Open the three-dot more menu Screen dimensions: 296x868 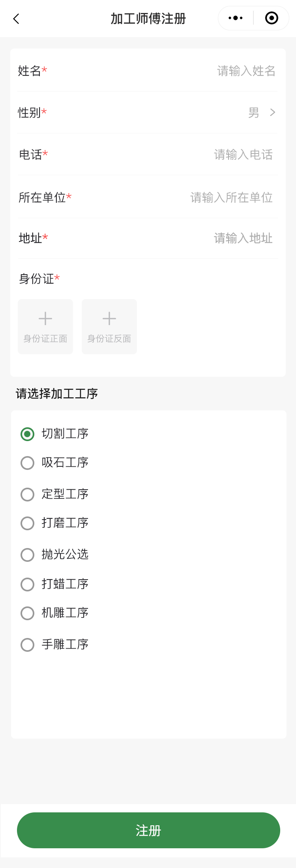pyautogui.click(x=236, y=18)
